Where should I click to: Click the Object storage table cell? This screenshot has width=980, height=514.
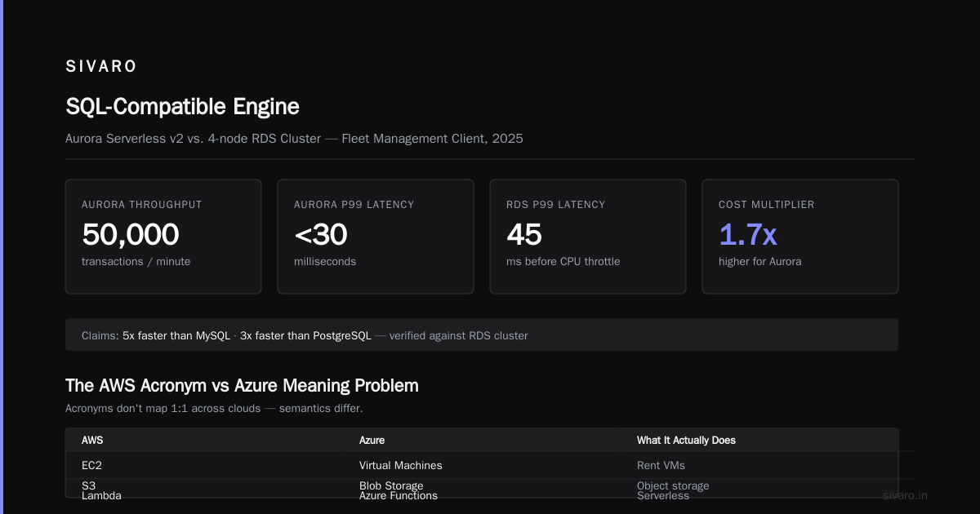(x=673, y=485)
